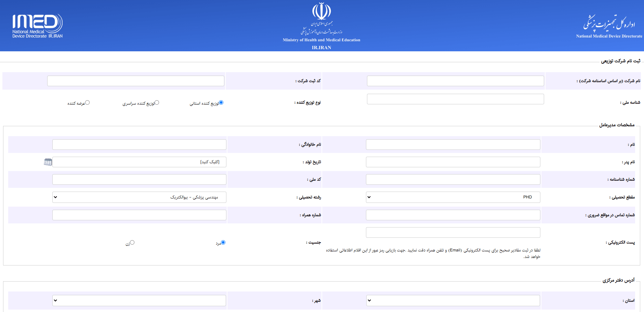Select the female (زن) gender radio button
The width and height of the screenshot is (644, 312).
point(132,243)
